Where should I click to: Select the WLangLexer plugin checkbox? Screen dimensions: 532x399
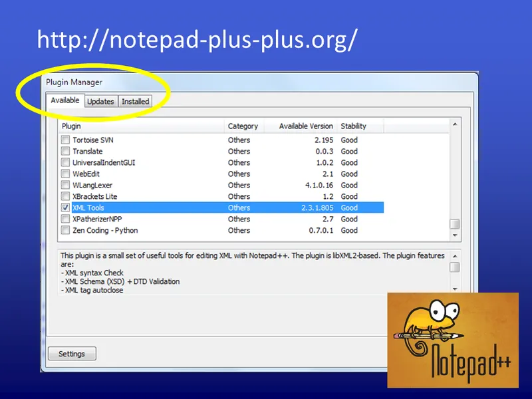point(65,185)
